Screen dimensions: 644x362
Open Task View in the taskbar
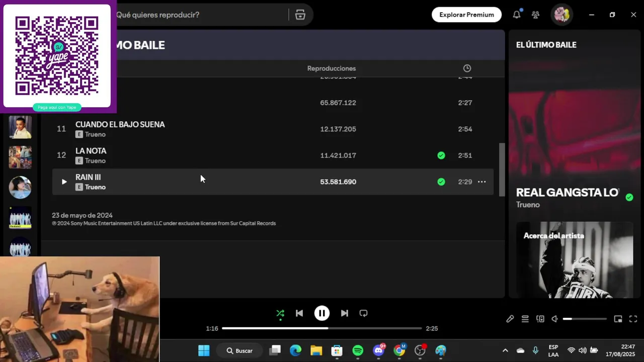(x=275, y=350)
